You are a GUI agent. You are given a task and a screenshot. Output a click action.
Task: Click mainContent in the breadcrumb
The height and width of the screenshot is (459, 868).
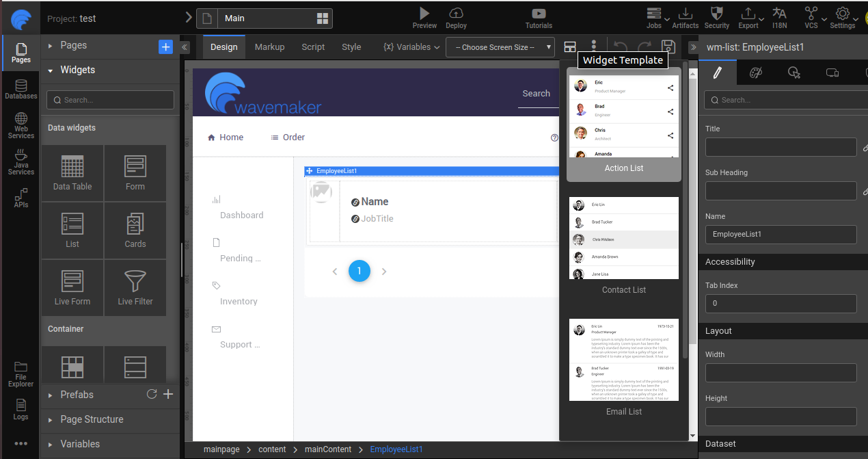[x=328, y=449]
